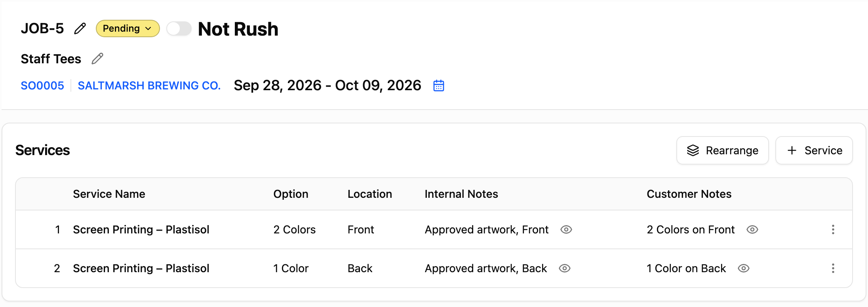Open row 1 three-dot actions menu

[833, 229]
